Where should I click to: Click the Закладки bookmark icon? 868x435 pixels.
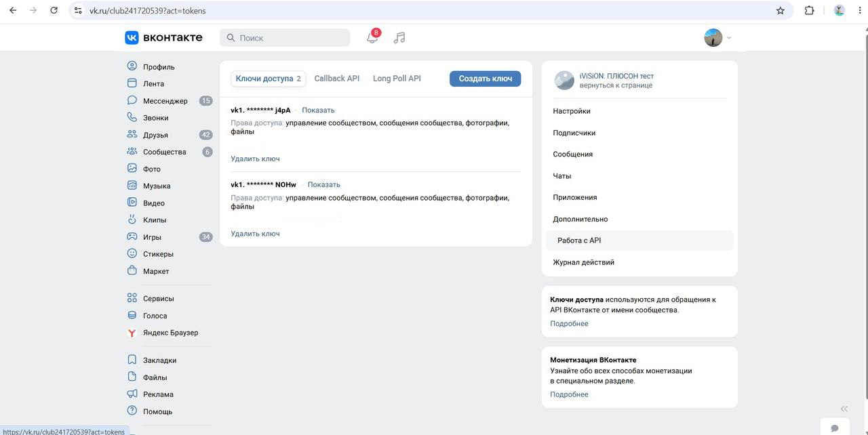point(132,360)
